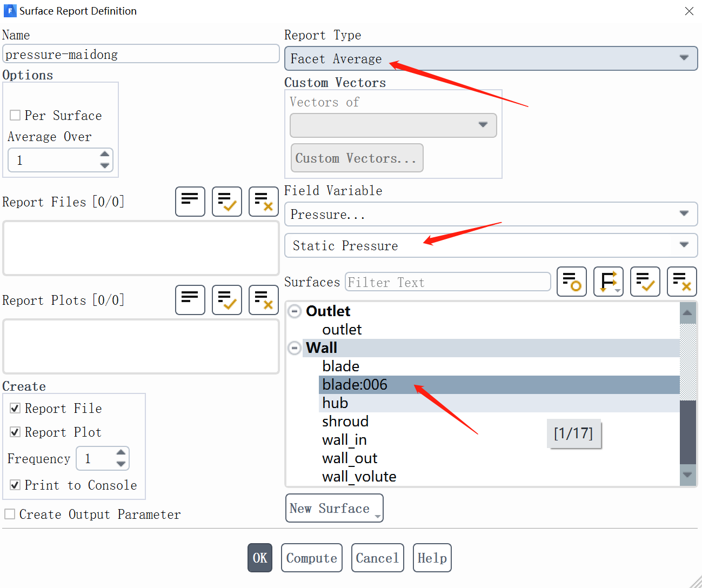The height and width of the screenshot is (588, 702).
Task: Open the Static Pressure dropdown
Action: point(491,245)
